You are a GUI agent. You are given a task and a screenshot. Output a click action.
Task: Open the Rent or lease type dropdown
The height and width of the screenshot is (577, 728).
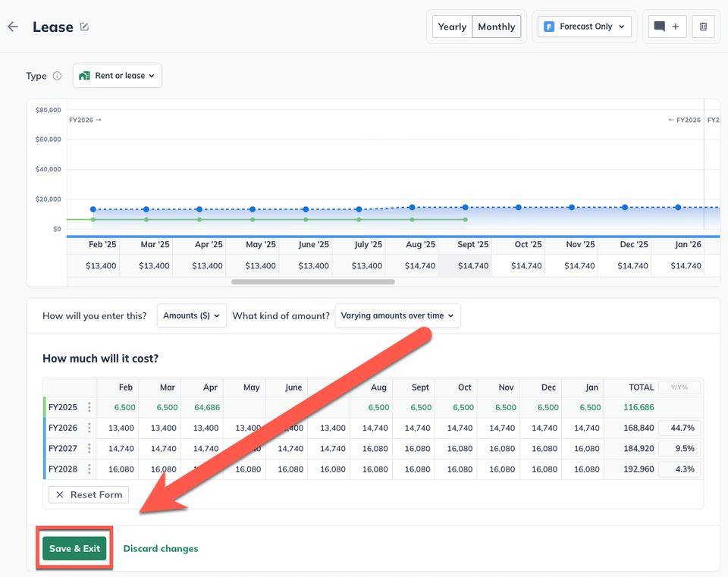point(117,76)
